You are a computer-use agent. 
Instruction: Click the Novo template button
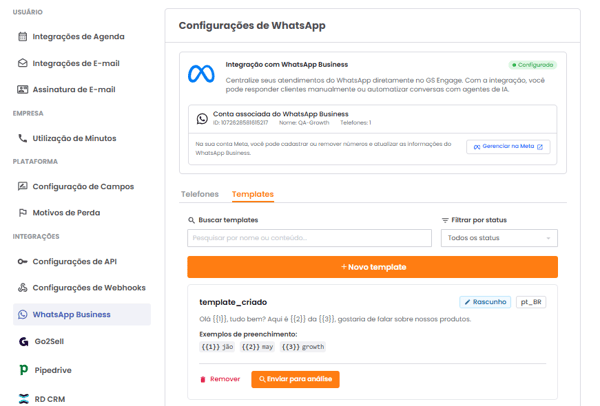(372, 267)
